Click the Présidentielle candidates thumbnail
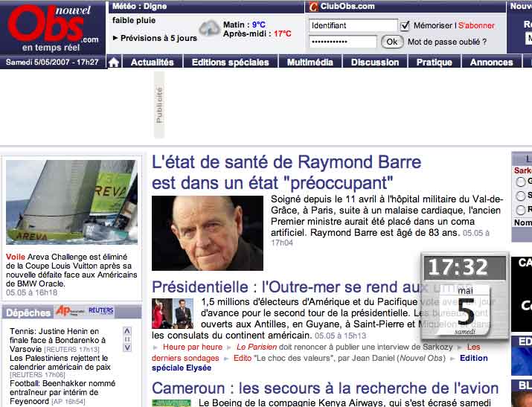This screenshot has height=407, width=532. 173,313
